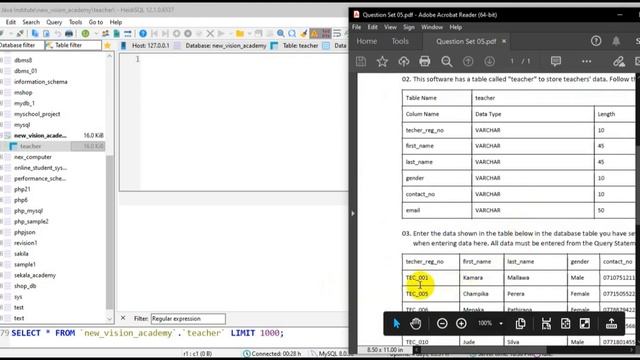
Task: Open HeidiSQL Tools menu
Action: coord(76,22)
